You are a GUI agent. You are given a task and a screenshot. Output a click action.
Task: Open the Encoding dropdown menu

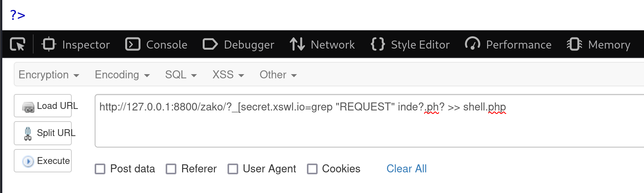tap(122, 75)
